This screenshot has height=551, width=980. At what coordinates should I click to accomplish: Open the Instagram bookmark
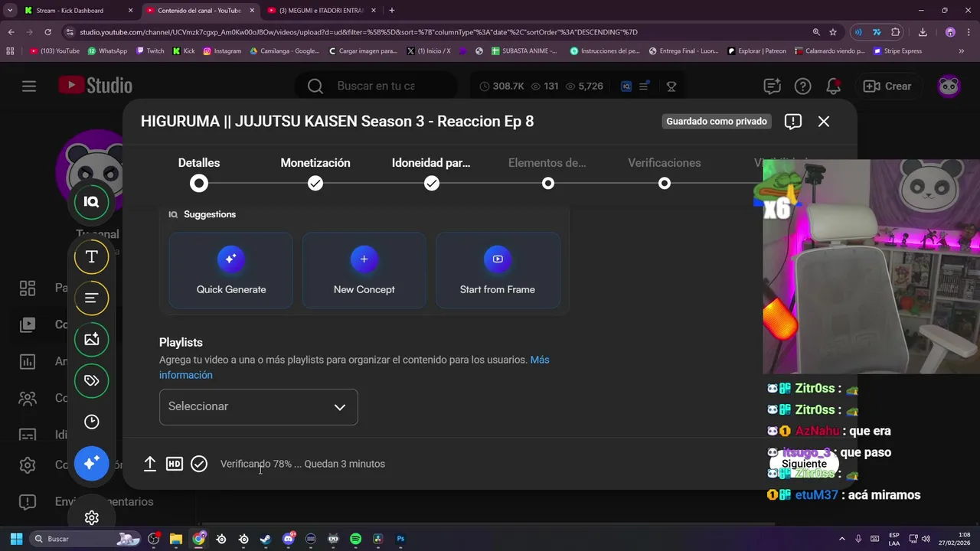[222, 51]
